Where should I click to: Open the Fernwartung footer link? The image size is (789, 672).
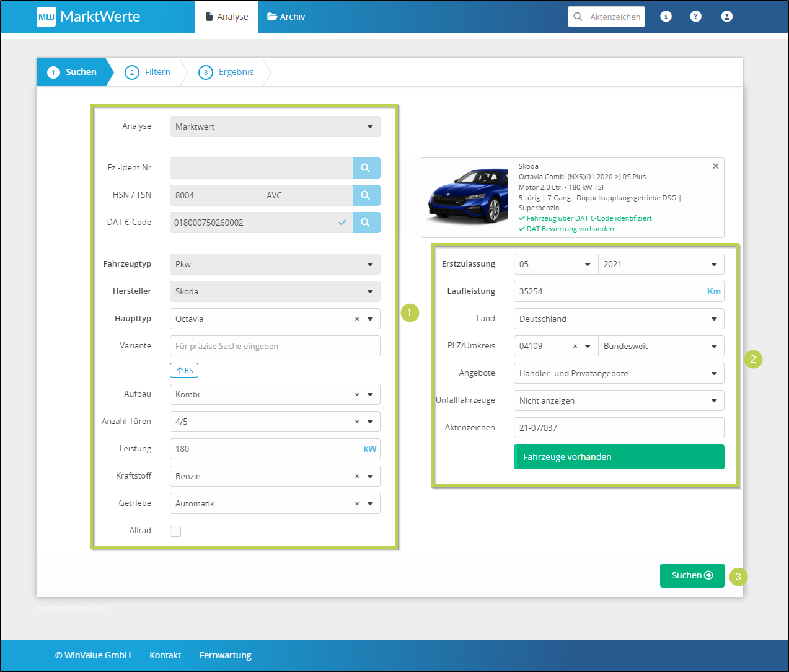225,655
